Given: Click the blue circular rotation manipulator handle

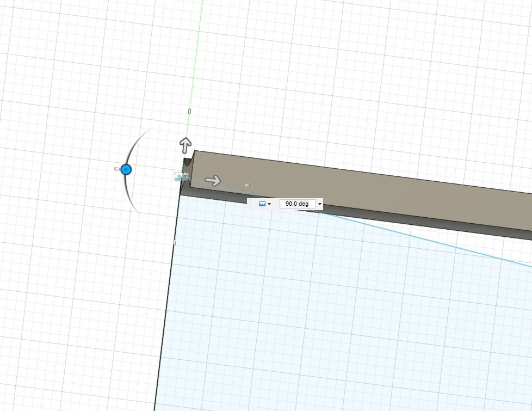Looking at the screenshot, I should [126, 169].
